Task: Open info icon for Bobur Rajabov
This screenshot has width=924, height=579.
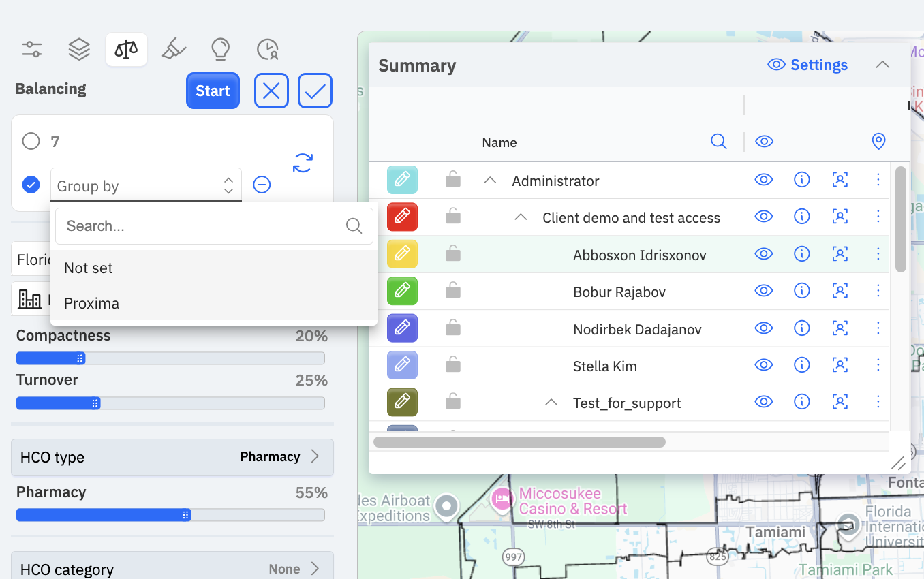Action: (x=802, y=291)
